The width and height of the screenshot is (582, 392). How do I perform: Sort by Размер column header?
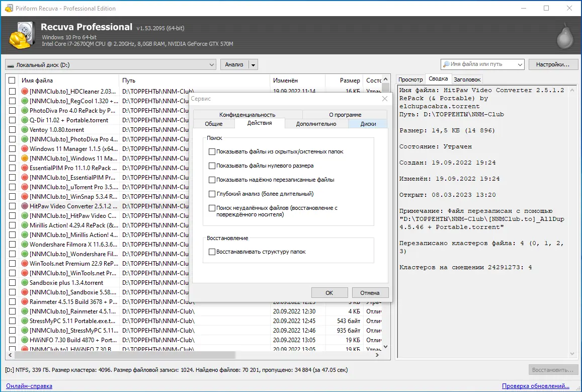click(344, 80)
